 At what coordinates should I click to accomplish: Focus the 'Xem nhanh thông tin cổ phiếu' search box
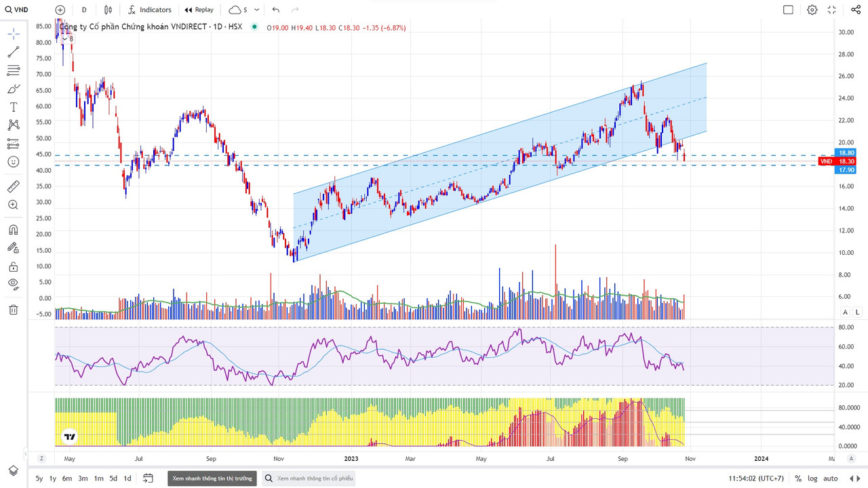309,479
